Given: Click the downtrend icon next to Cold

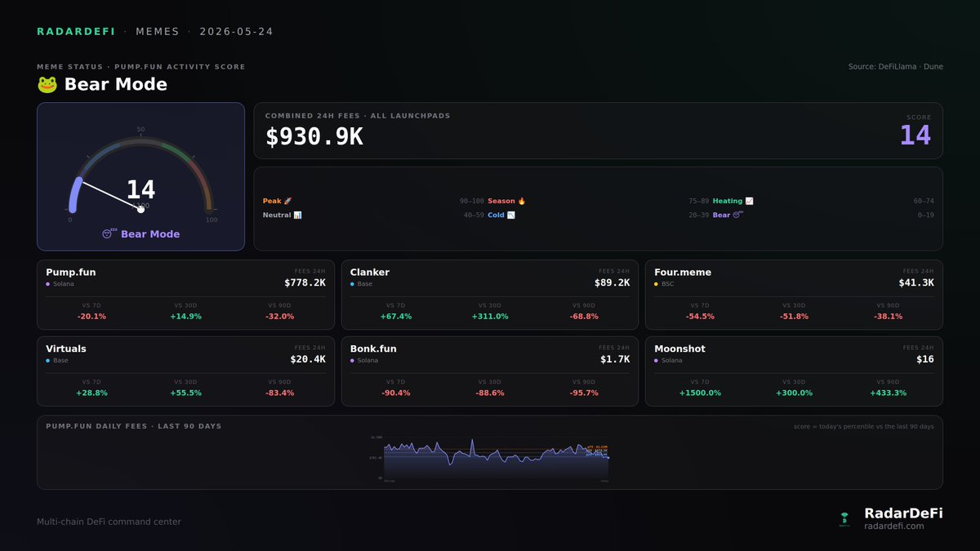Looking at the screenshot, I should click(x=510, y=216).
